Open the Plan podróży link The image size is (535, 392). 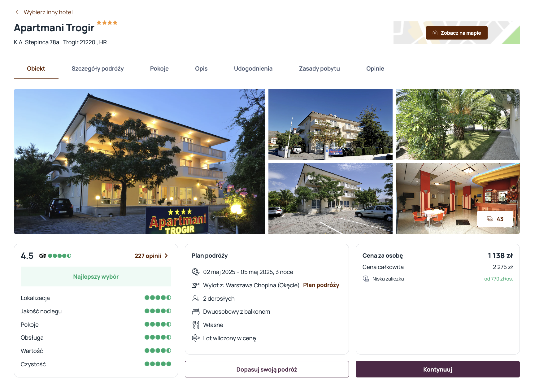coord(321,285)
